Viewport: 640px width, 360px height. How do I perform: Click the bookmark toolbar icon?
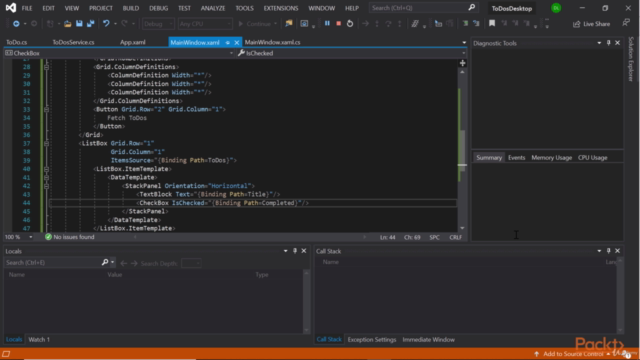coord(492,24)
